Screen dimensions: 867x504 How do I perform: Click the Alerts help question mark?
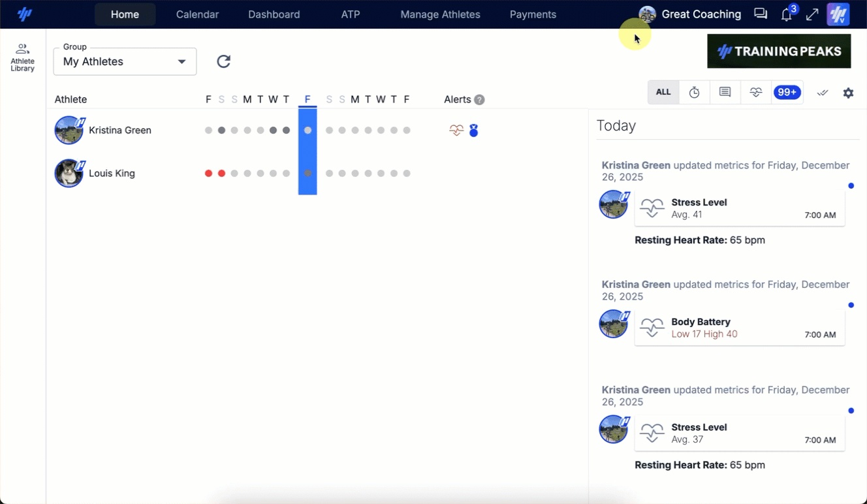point(479,100)
